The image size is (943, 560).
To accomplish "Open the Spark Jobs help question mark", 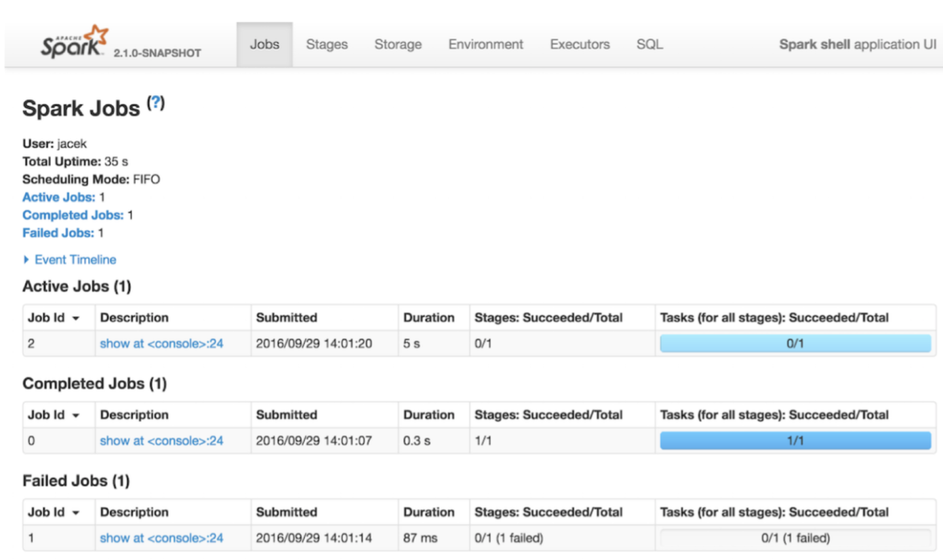I will (x=155, y=103).
